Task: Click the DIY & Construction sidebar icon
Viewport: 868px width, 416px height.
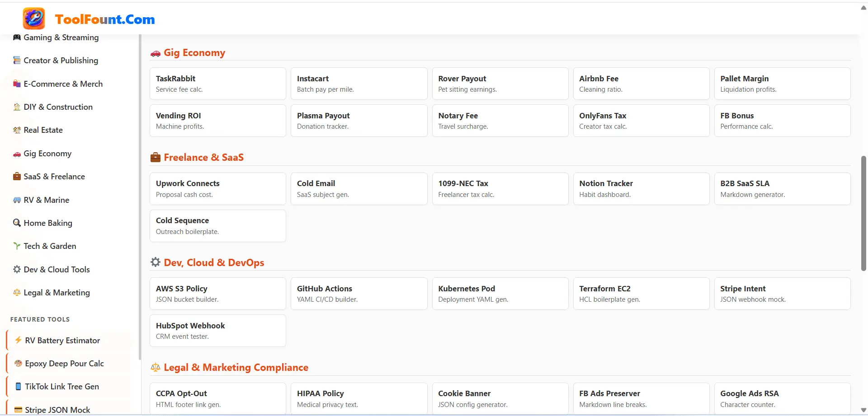Action: 17,107
